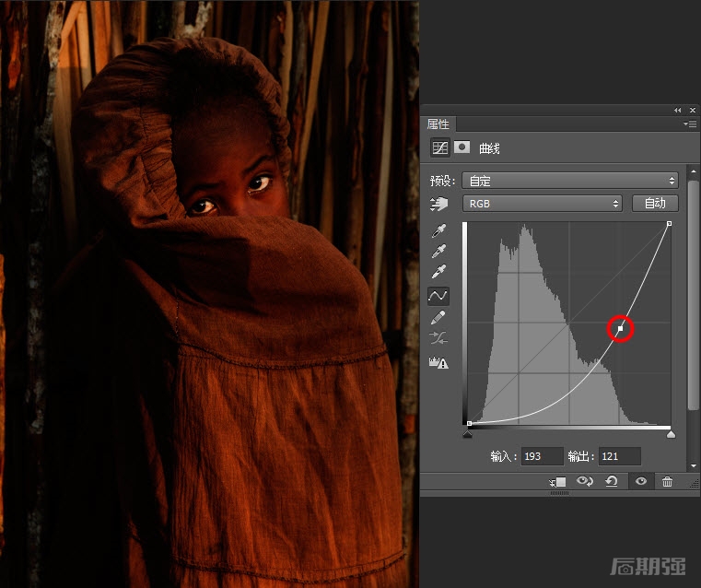Image resolution: width=701 pixels, height=588 pixels.
Task: Click the smooth curve values icon
Action: click(x=438, y=338)
